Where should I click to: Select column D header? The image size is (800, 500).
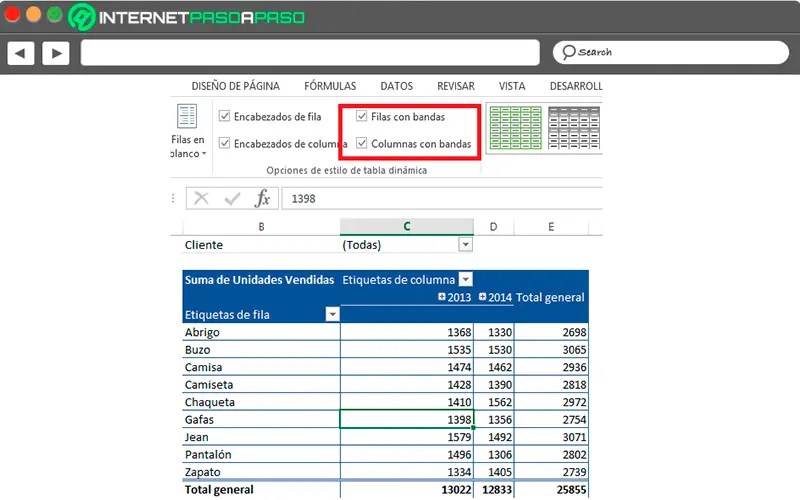pos(493,227)
